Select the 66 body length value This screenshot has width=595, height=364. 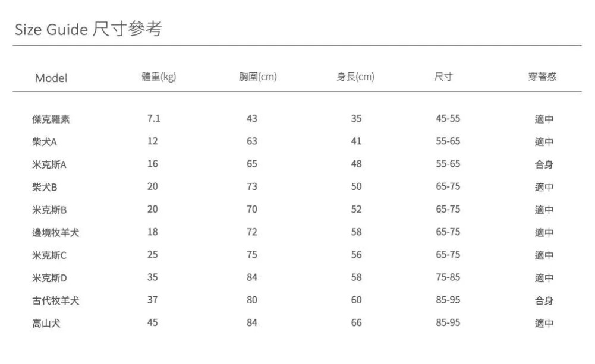(356, 323)
